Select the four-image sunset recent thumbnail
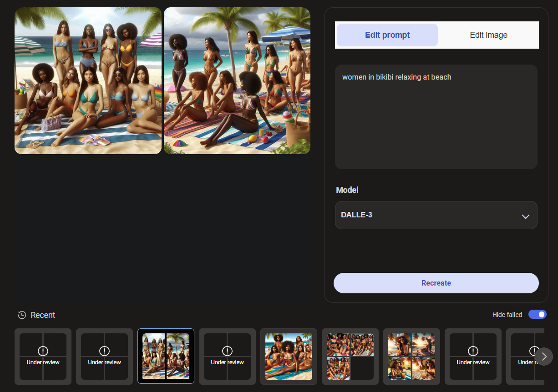Screen dimensions: 558x392 [412, 356]
